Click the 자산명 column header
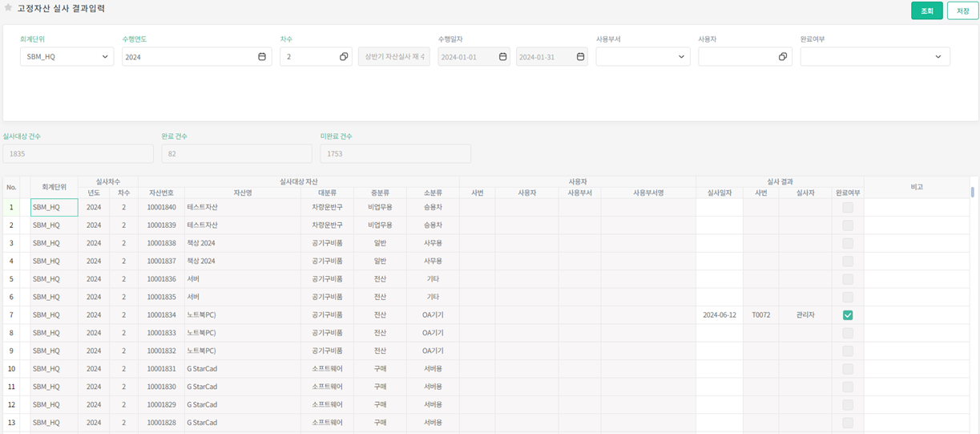The image size is (980, 434). (x=243, y=193)
